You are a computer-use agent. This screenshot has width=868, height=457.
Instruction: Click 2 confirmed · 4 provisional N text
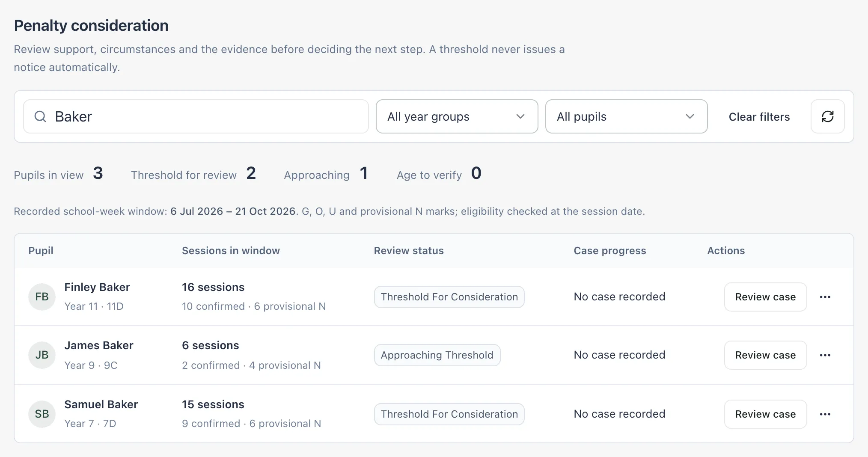(x=251, y=365)
